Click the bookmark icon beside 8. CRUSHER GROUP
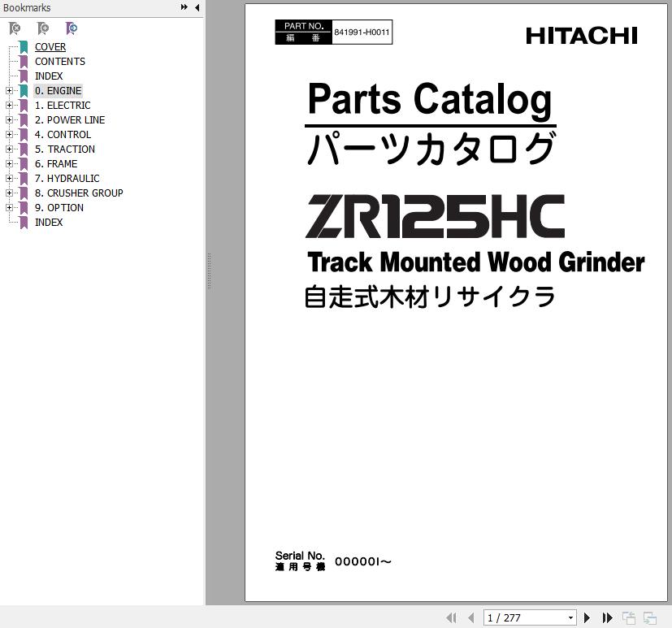672x628 pixels. click(24, 193)
